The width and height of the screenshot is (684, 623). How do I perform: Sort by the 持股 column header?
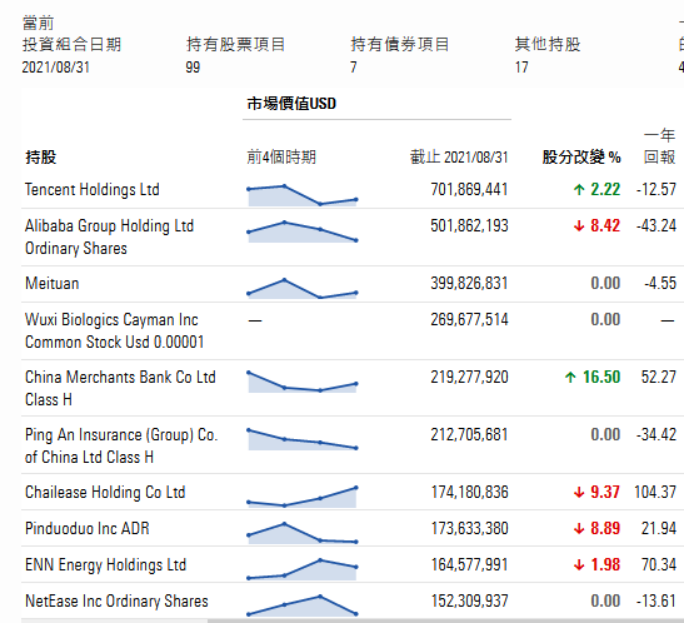coord(41,157)
